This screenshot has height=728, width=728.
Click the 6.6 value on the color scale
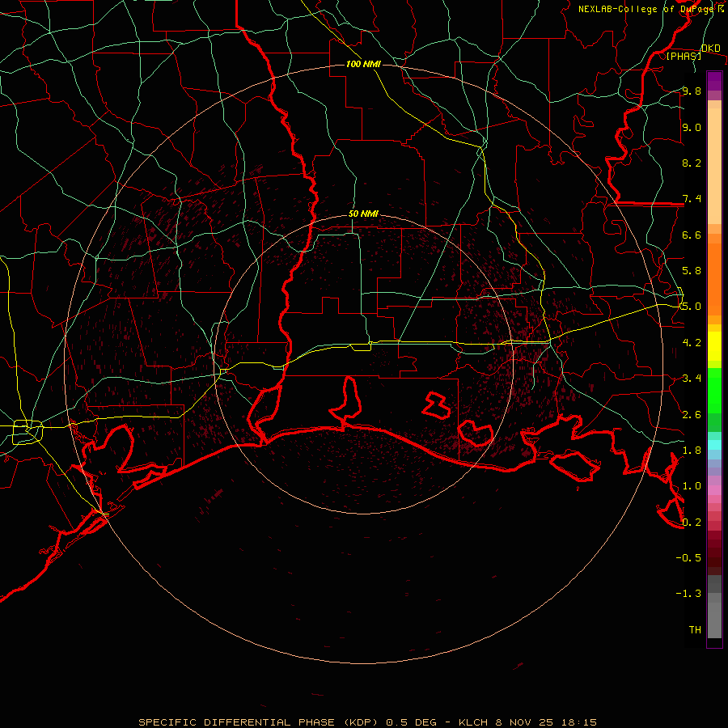692,235
